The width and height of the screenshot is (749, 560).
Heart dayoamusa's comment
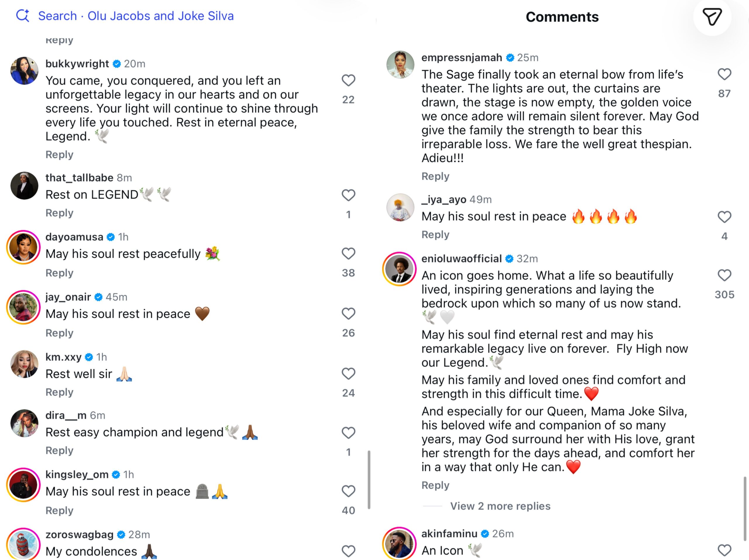348,254
